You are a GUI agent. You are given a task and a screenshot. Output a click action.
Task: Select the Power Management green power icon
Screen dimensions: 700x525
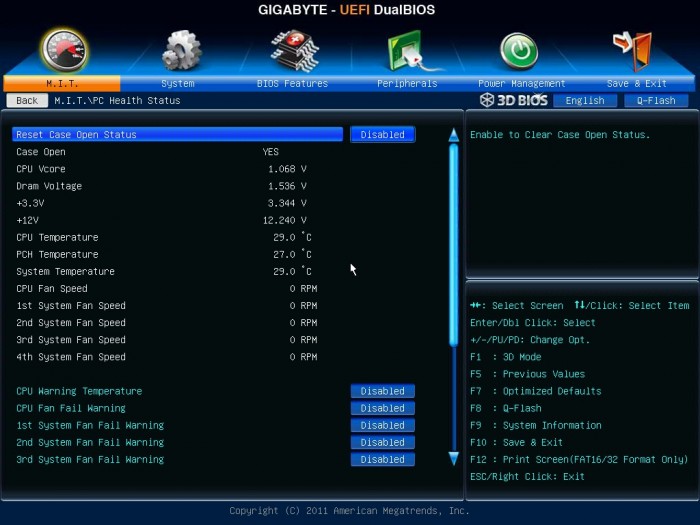(x=519, y=51)
